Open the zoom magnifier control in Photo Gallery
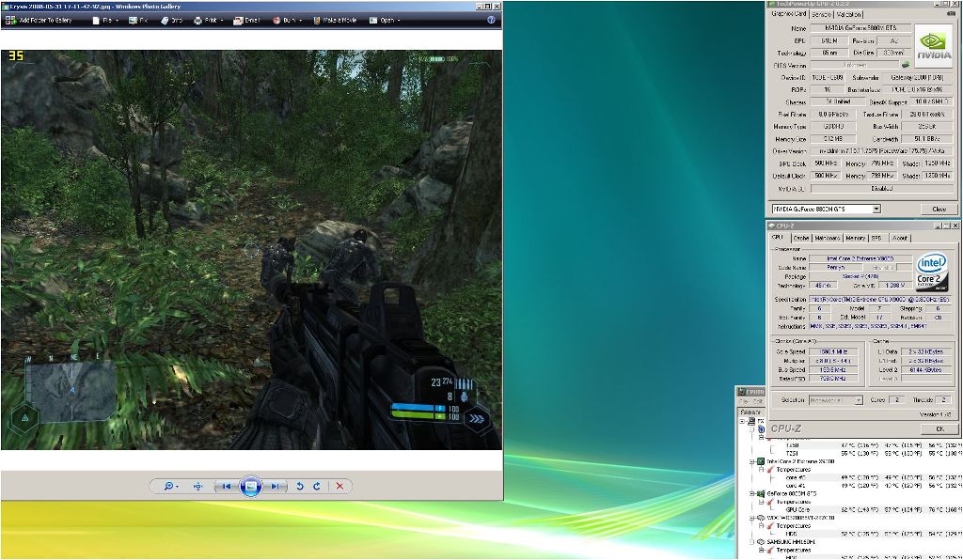The width and height of the screenshot is (963, 560). coord(171,486)
